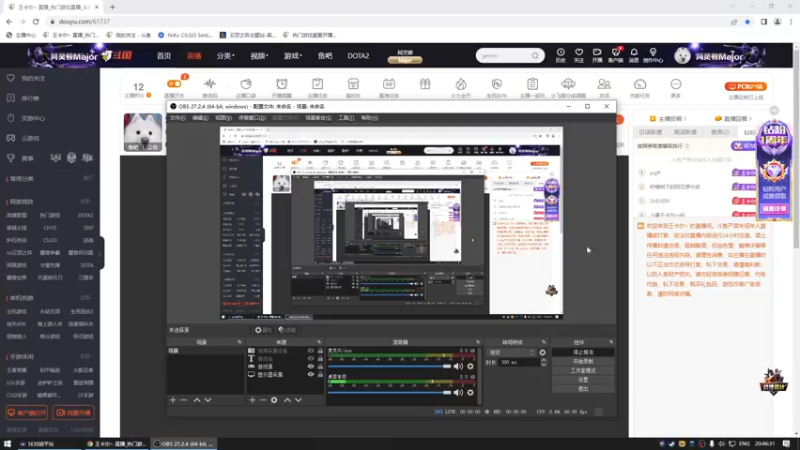Expand 全部 next to 网游竞技 section

coord(86,202)
